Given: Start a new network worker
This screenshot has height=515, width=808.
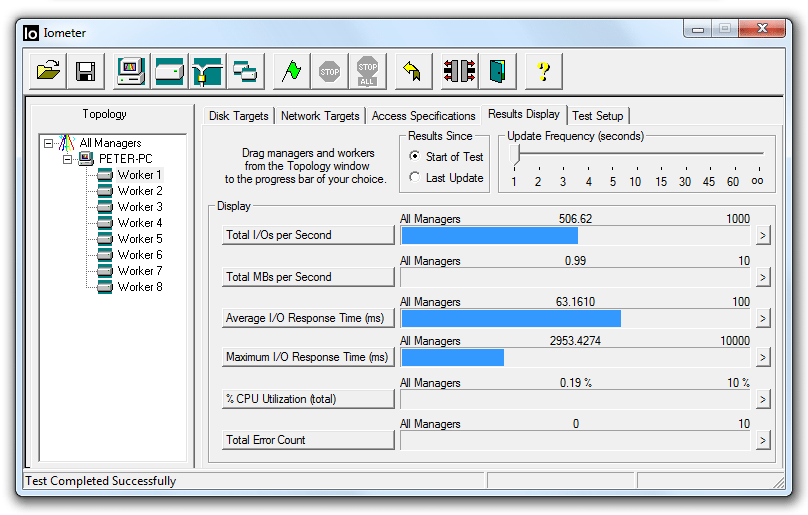Looking at the screenshot, I should point(207,71).
